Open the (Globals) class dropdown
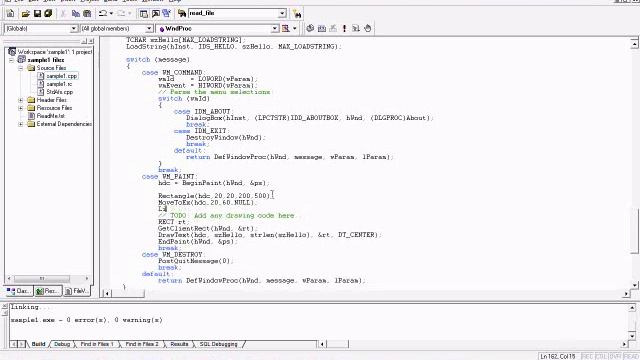 (73, 28)
